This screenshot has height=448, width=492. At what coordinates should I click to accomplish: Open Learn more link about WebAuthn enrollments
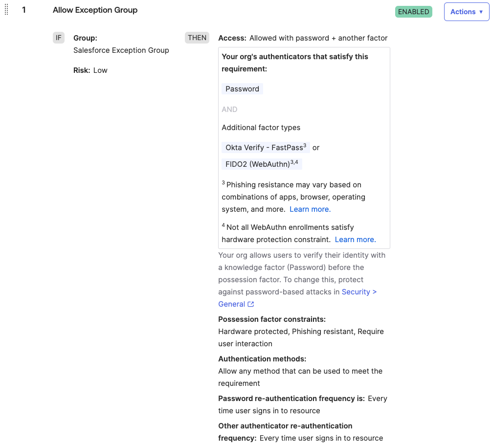point(355,240)
